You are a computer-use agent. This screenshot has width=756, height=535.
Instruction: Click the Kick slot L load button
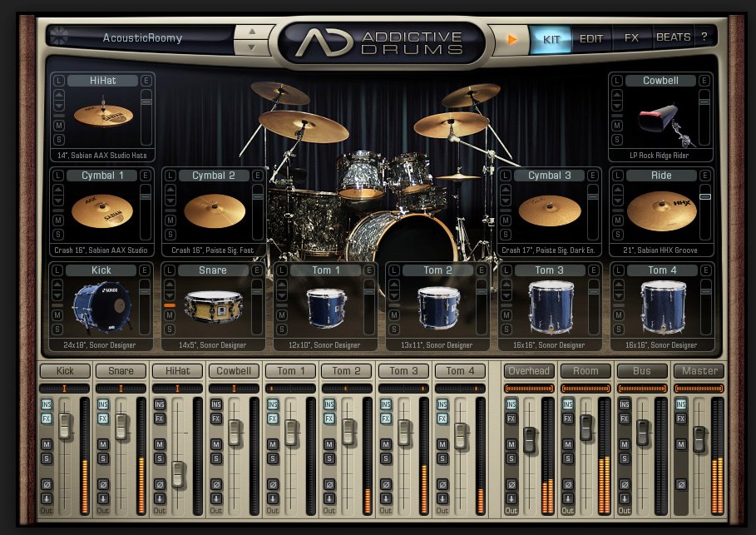click(57, 270)
